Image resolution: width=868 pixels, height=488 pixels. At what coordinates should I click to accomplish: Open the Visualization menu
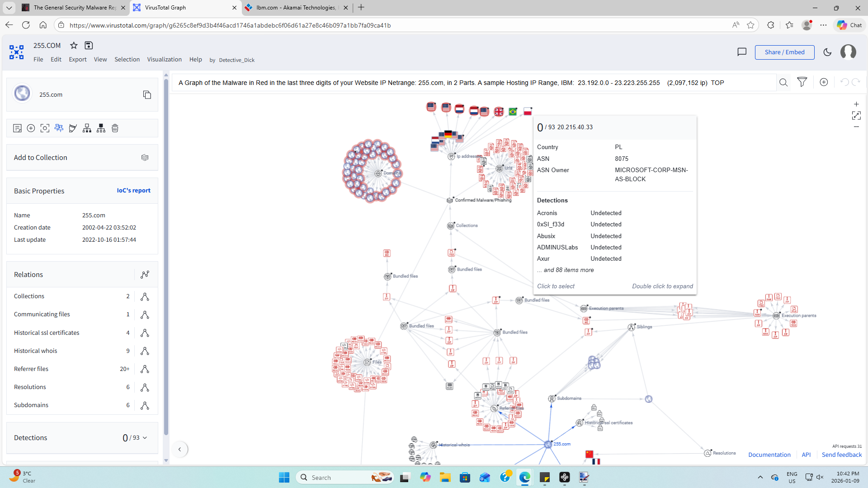tap(164, 59)
